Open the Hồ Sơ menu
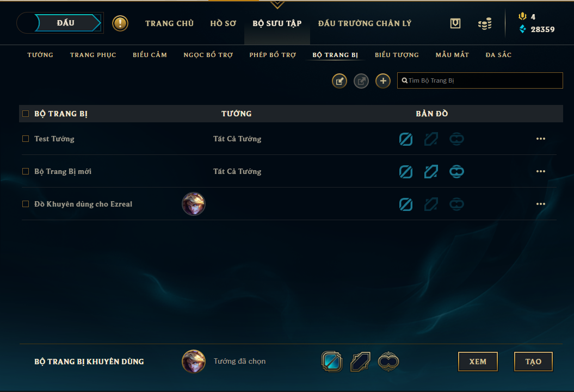 pyautogui.click(x=223, y=23)
